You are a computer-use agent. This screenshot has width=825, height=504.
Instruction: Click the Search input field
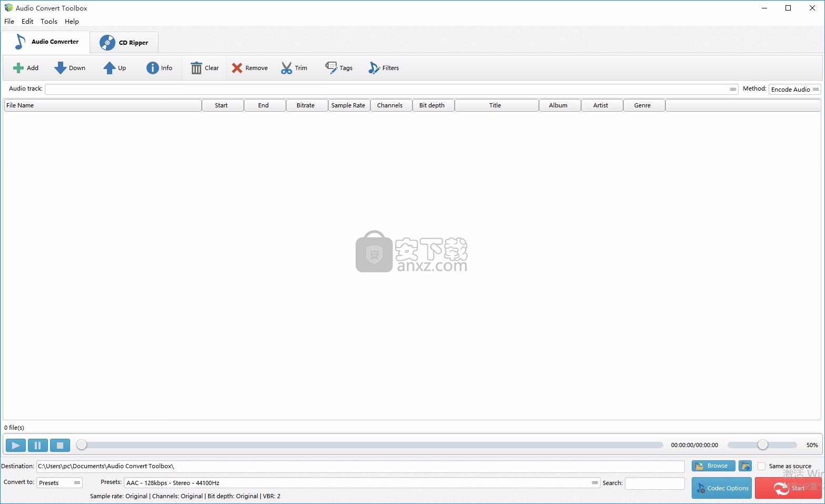click(654, 483)
